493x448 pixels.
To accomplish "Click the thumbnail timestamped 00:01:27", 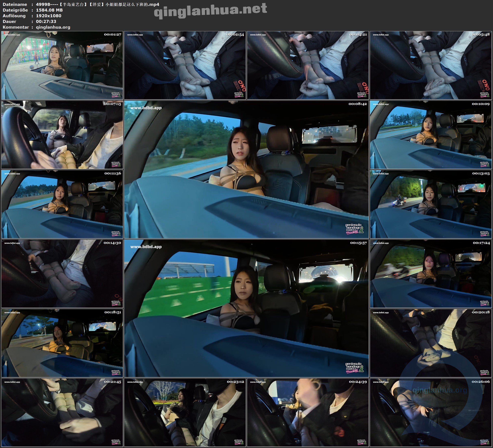I will pyautogui.click(x=62, y=65).
